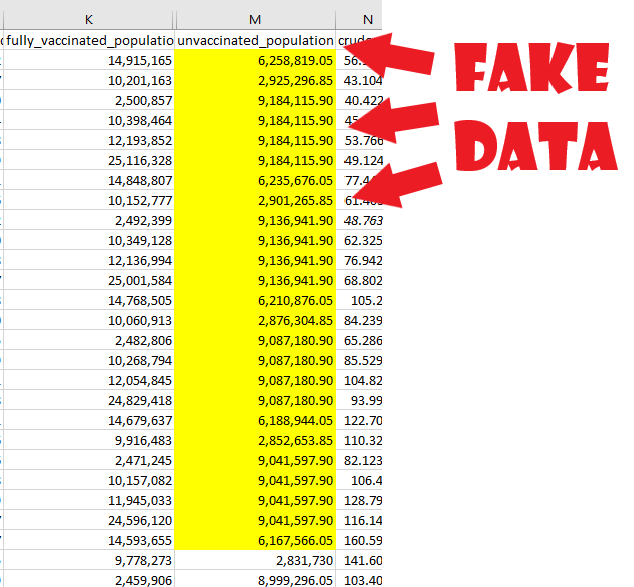
Task: Select column N cell 105.2
Action: 359,300
